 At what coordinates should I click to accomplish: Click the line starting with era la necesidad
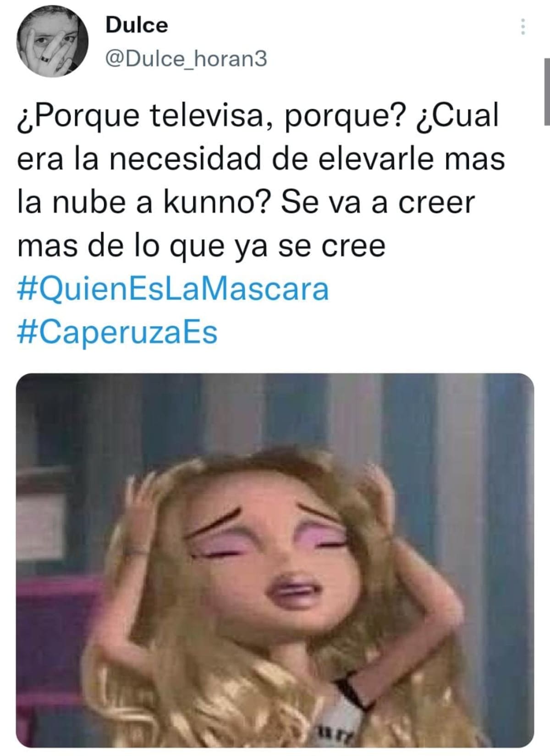(261, 159)
